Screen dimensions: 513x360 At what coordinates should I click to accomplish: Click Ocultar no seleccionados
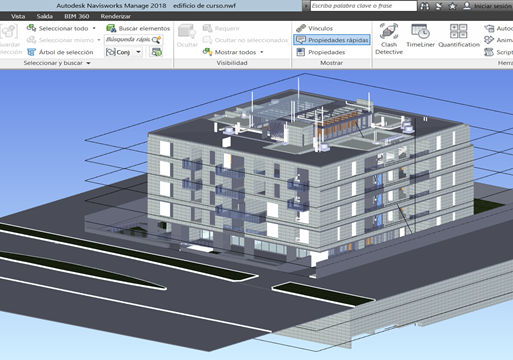click(245, 40)
